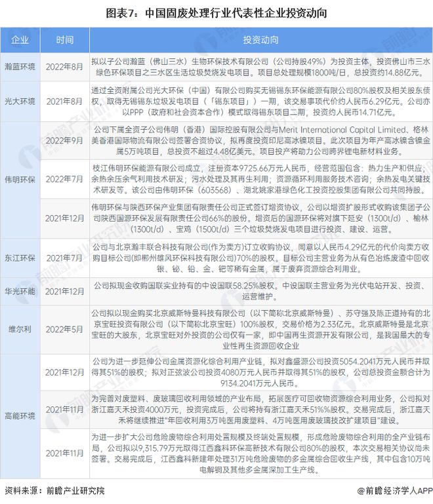The height and width of the screenshot is (504, 433).
Task: Select the 企业 column header
Action: pos(20,40)
